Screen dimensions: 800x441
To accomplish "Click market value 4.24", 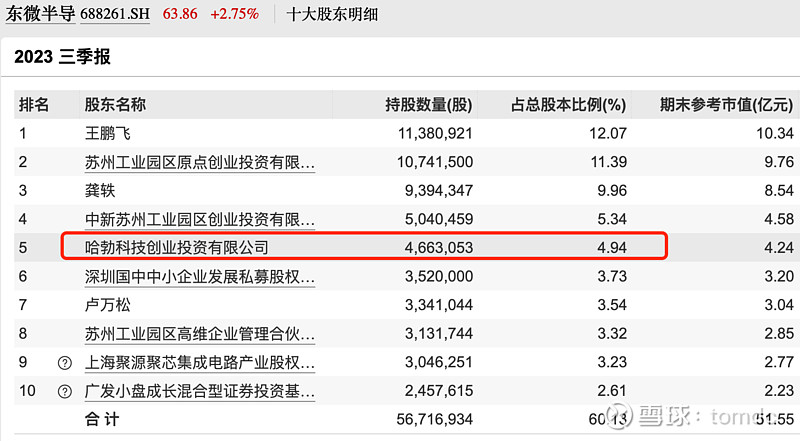I will pos(779,248).
